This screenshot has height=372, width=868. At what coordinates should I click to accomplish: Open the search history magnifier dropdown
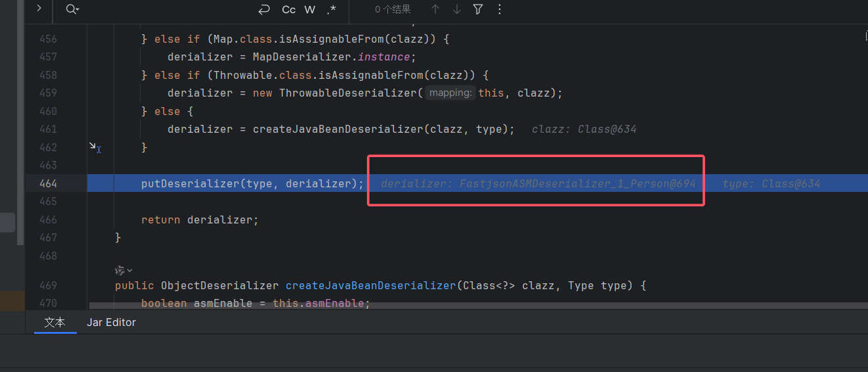coord(72,9)
